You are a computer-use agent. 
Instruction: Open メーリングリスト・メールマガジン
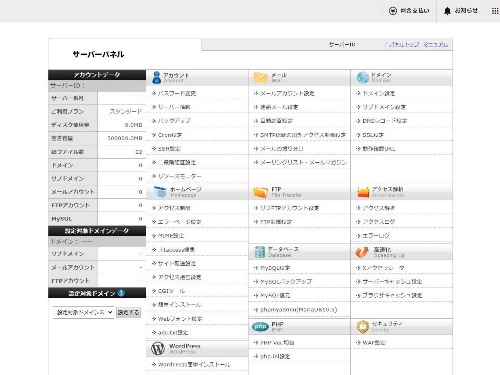[x=303, y=162]
